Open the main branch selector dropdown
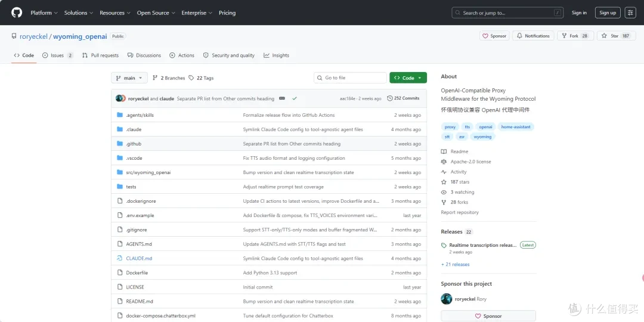The width and height of the screenshot is (644, 322). [x=129, y=78]
